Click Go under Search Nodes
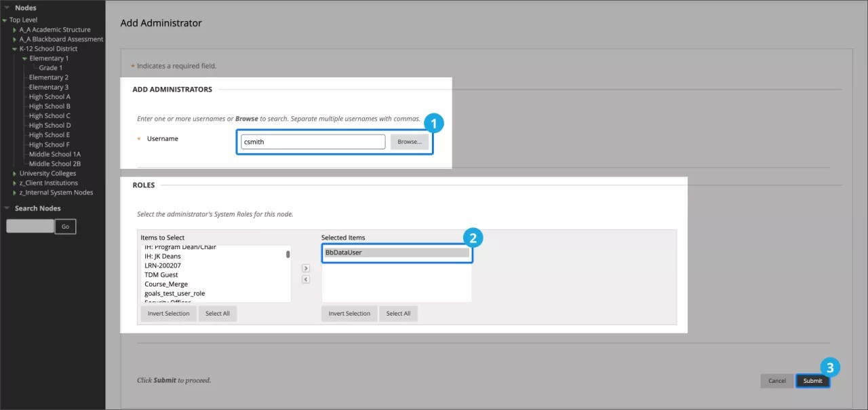868x410 pixels. [x=65, y=226]
